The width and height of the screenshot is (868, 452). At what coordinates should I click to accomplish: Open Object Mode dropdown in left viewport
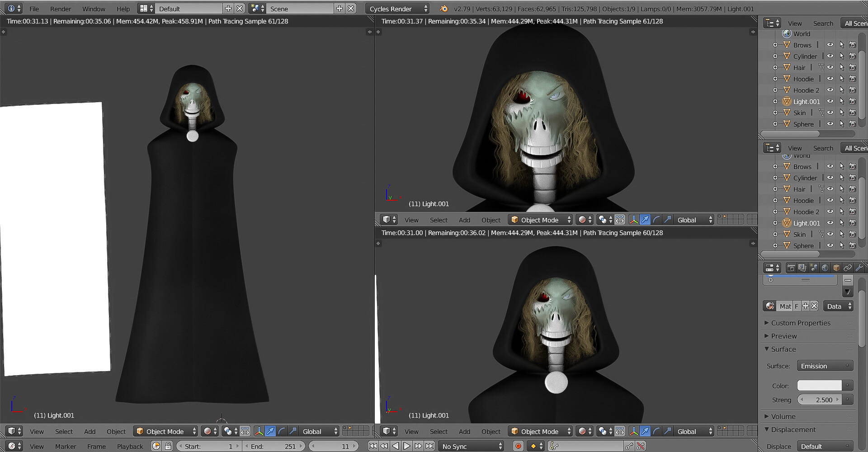click(165, 431)
